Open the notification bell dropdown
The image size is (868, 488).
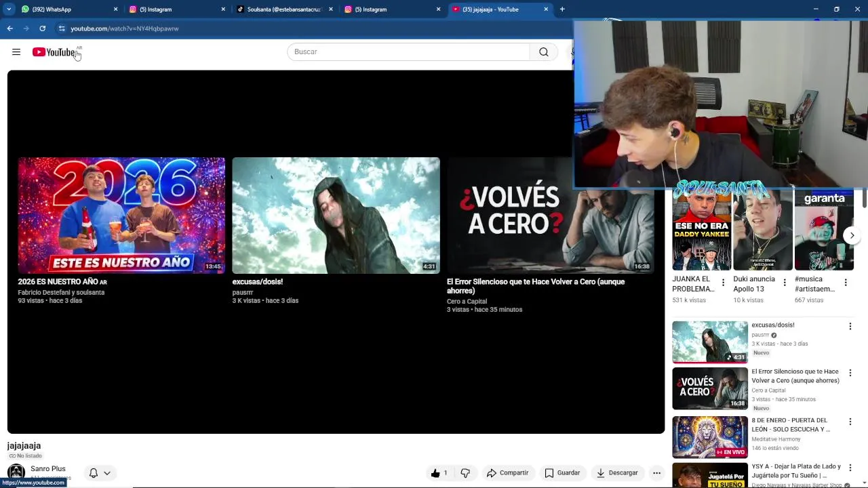click(x=100, y=473)
